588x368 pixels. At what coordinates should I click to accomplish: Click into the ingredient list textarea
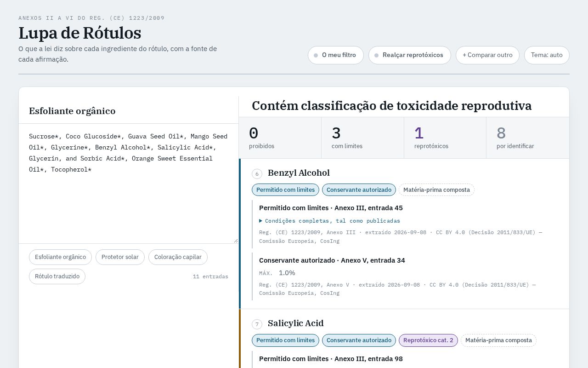pos(129,184)
